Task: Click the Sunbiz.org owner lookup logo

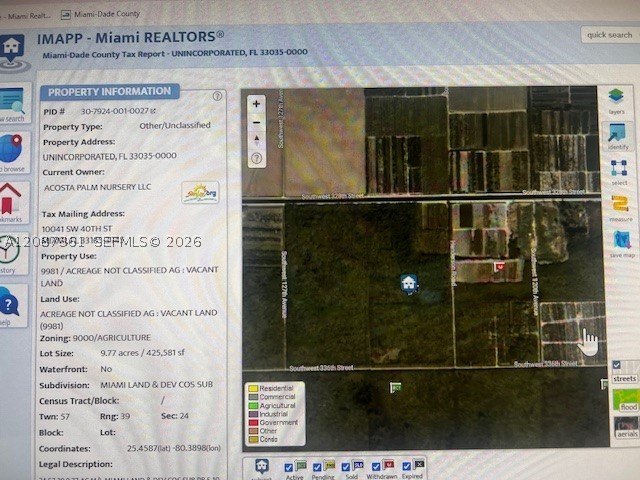Action: click(x=200, y=193)
